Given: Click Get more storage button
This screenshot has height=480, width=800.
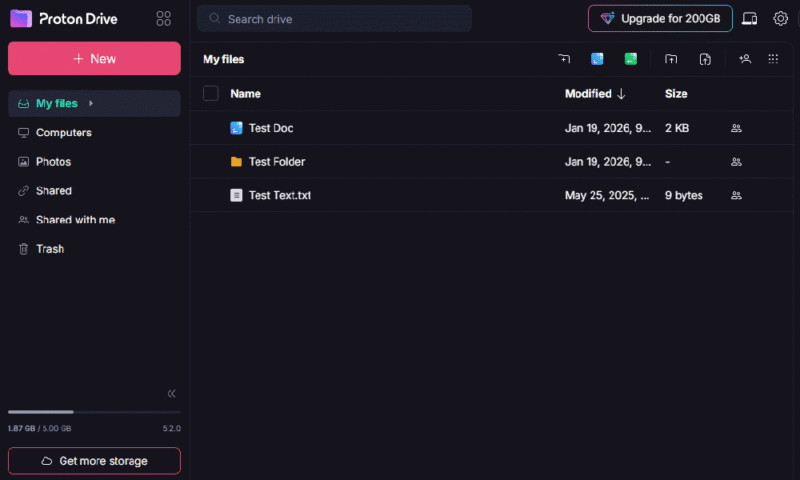Looking at the screenshot, I should [94, 461].
